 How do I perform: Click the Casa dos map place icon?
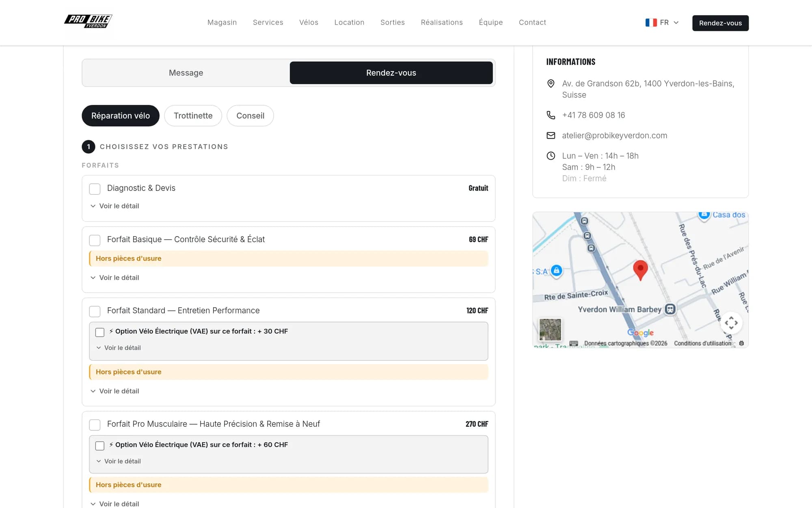[704, 215]
